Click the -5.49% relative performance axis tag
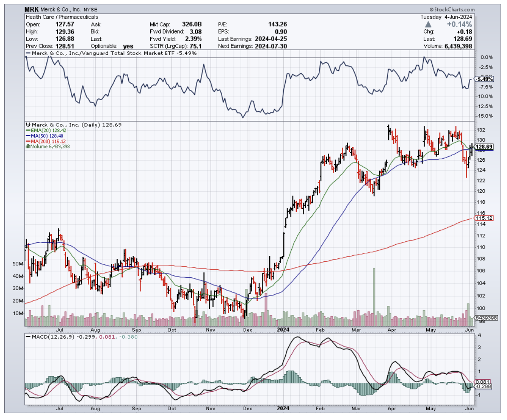Screen dimensions: 507x420 pos(484,79)
